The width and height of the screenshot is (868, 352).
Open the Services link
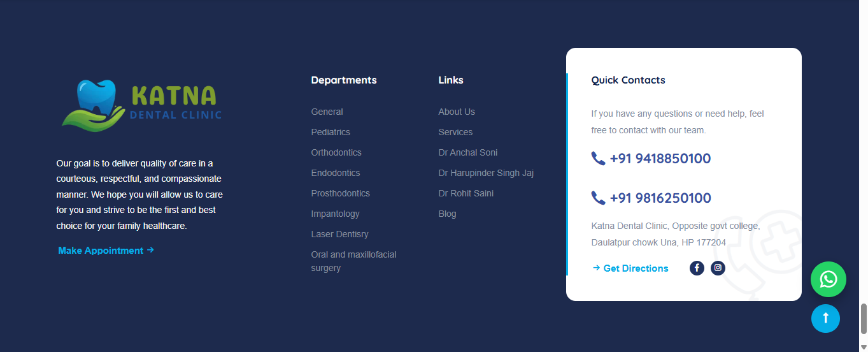455,132
